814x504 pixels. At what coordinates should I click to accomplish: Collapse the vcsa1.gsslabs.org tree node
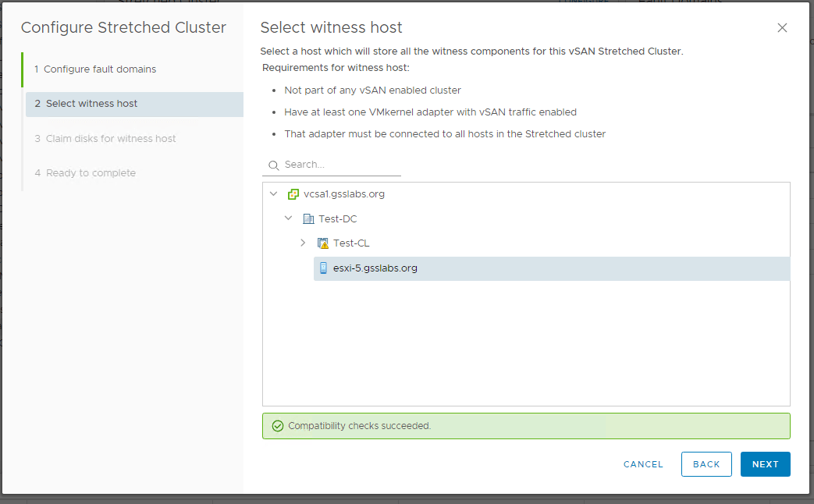[273, 193]
